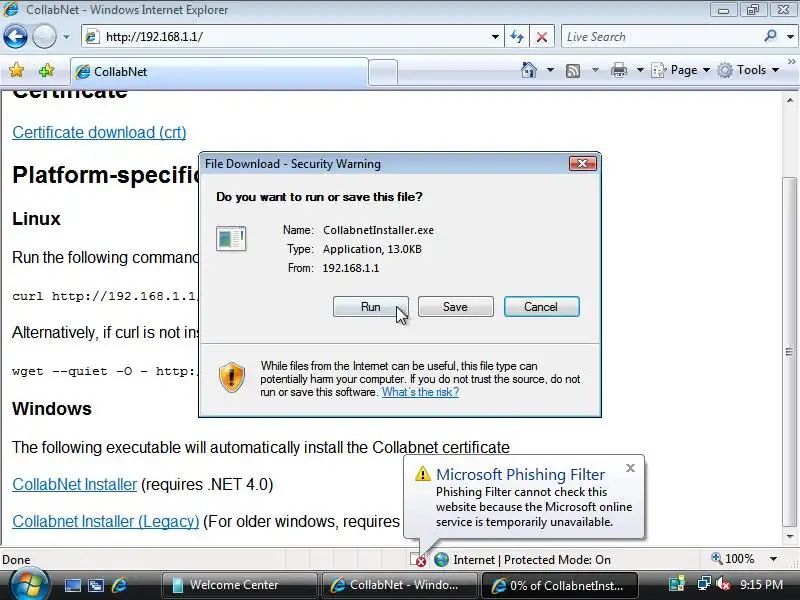Click the Collabnet Installer (Legacy) link
Viewport: 800px width, 600px height.
coord(106,521)
